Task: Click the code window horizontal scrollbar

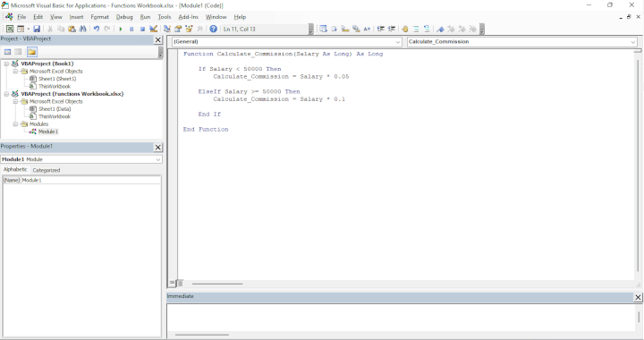Action: (217, 284)
